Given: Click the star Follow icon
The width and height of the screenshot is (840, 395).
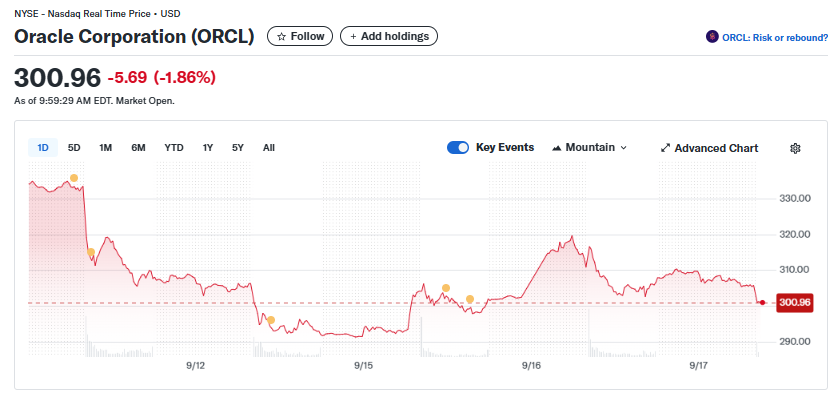Looking at the screenshot, I should click(282, 36).
